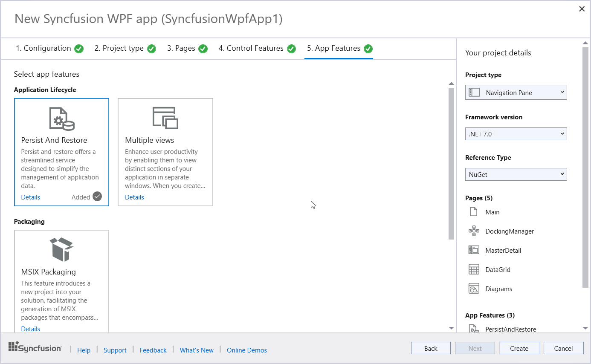Open the What's New link
This screenshot has width=591, height=364.
pos(197,350)
